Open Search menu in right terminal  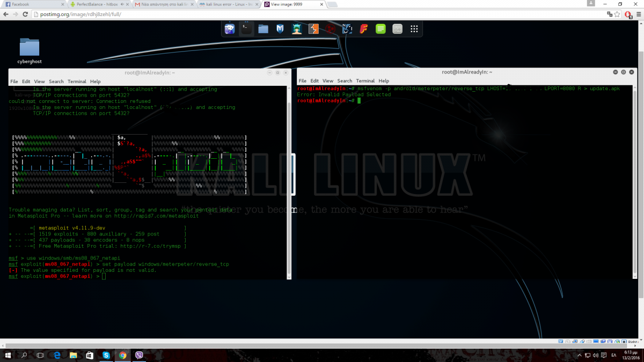pyautogui.click(x=345, y=81)
